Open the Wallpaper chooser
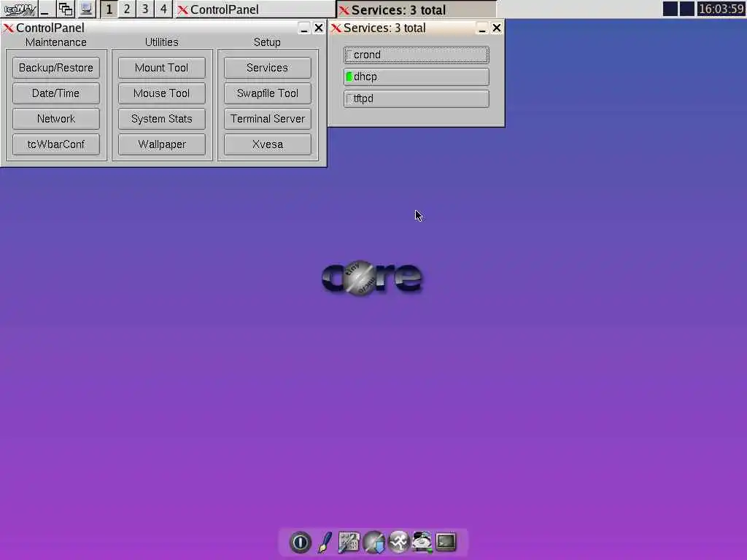Image resolution: width=747 pixels, height=560 pixels. pos(161,144)
